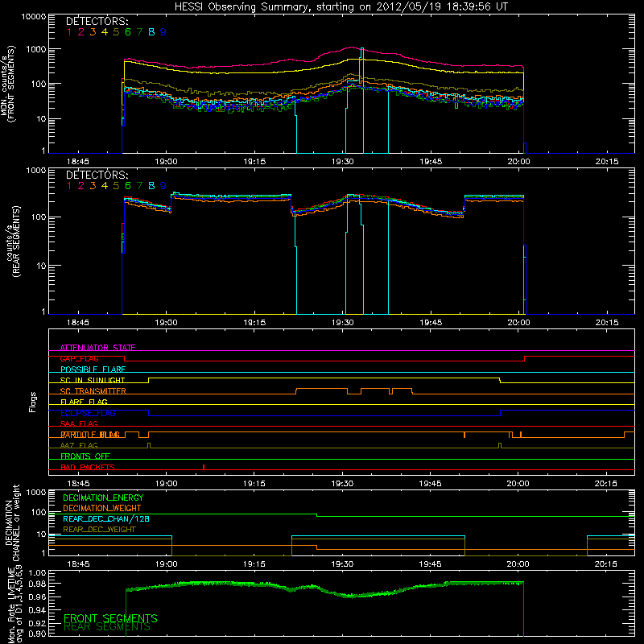The width and height of the screenshot is (644, 644).
Task: Select detector 5 in rear segments legend
Action: point(116,186)
